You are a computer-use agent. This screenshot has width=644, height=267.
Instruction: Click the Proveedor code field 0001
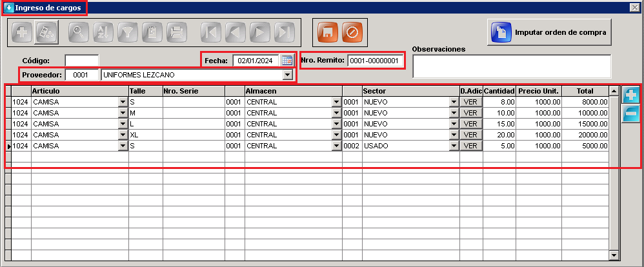(82, 75)
